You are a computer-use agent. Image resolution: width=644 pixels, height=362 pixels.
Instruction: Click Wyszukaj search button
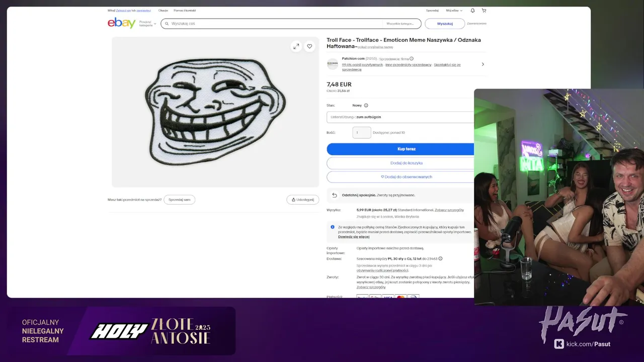tap(445, 24)
